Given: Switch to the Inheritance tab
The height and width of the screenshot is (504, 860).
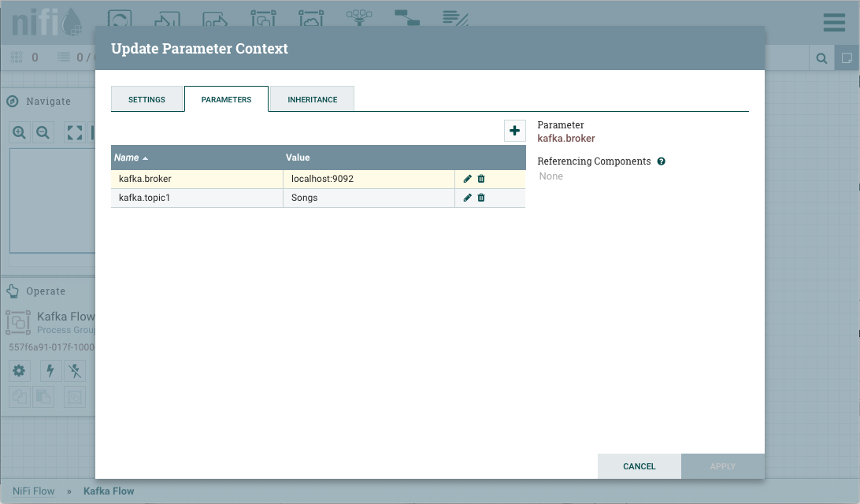Looking at the screenshot, I should click(x=312, y=100).
